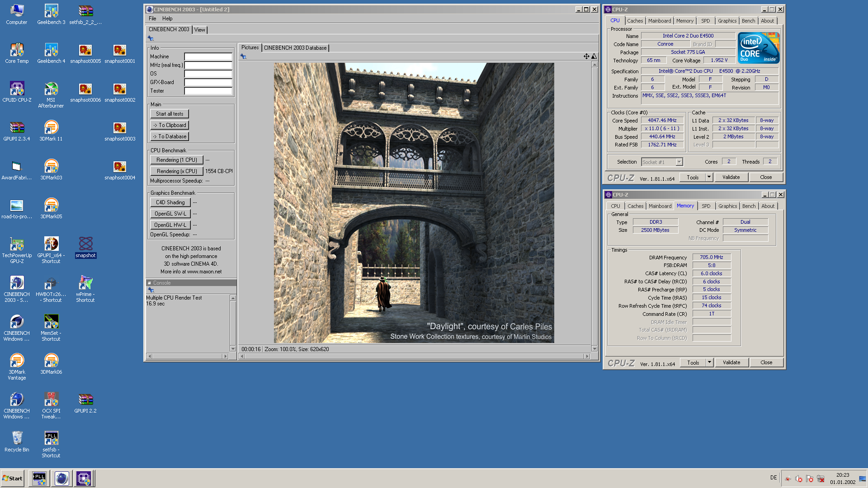The width and height of the screenshot is (868, 488).
Task: Click the rendered Daylight image
Action: [x=414, y=203]
